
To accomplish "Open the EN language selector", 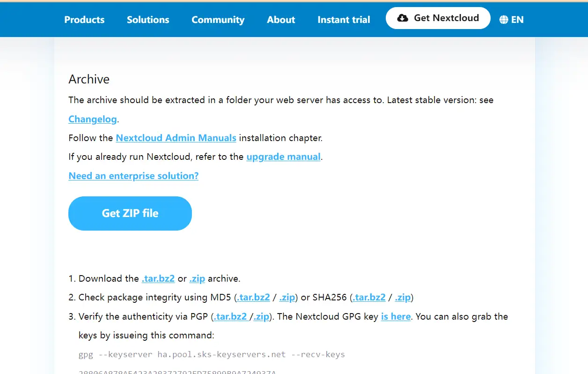I will click(x=517, y=20).
